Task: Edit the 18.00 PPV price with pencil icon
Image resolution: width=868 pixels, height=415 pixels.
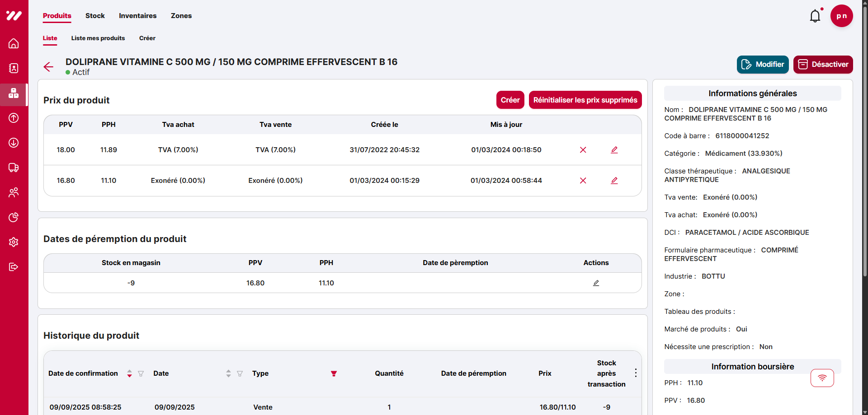Action: coord(614,149)
